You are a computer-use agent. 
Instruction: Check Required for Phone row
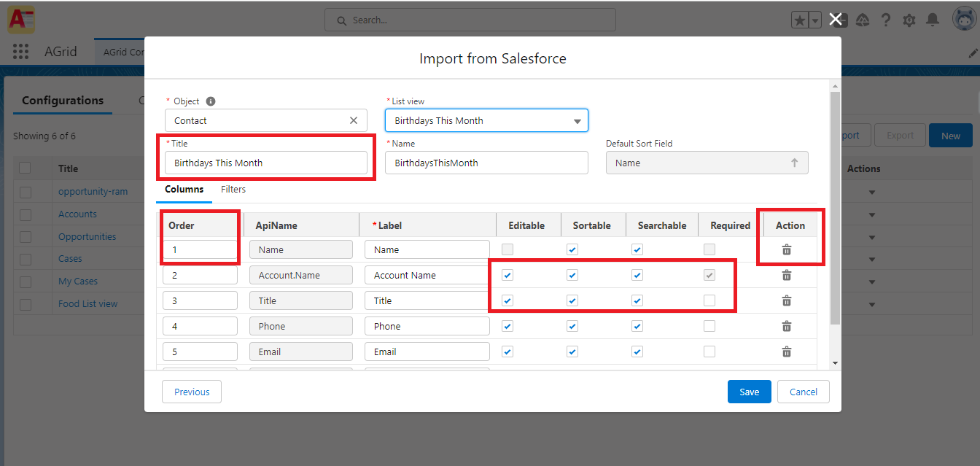[709, 326]
